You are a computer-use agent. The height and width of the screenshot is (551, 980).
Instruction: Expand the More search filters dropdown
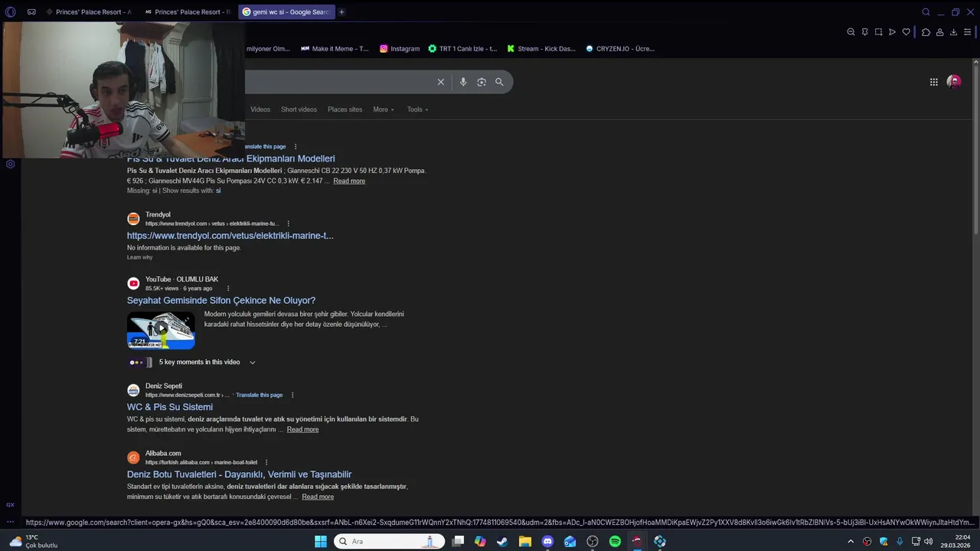tap(384, 109)
